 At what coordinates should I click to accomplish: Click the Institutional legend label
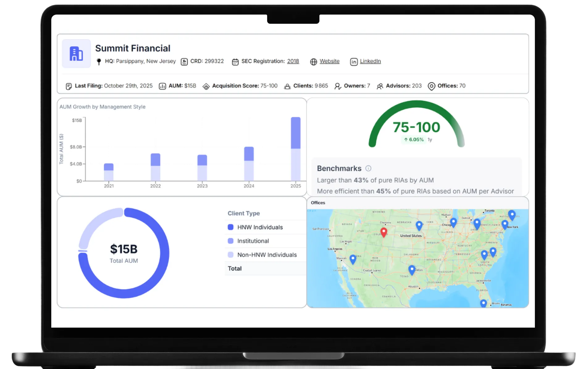tap(253, 241)
